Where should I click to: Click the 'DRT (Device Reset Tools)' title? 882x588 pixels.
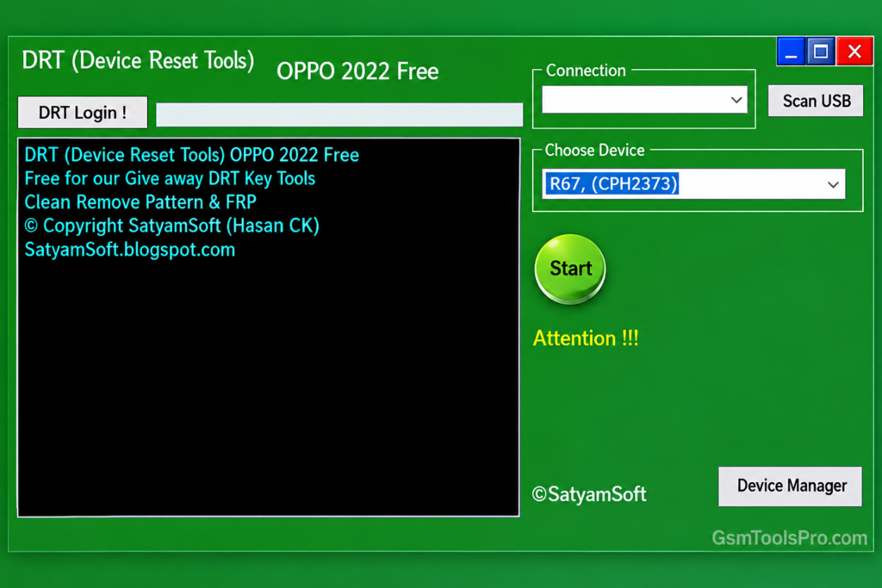[138, 61]
